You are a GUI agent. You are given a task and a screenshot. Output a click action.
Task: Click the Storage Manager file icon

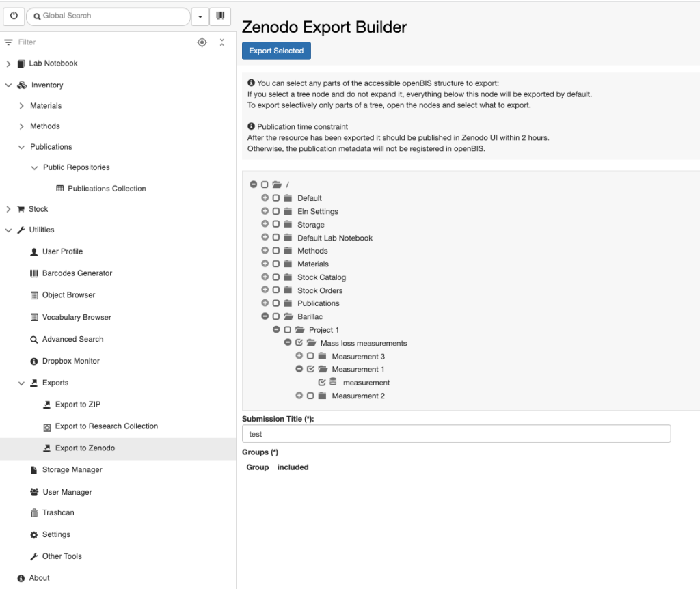(x=33, y=470)
